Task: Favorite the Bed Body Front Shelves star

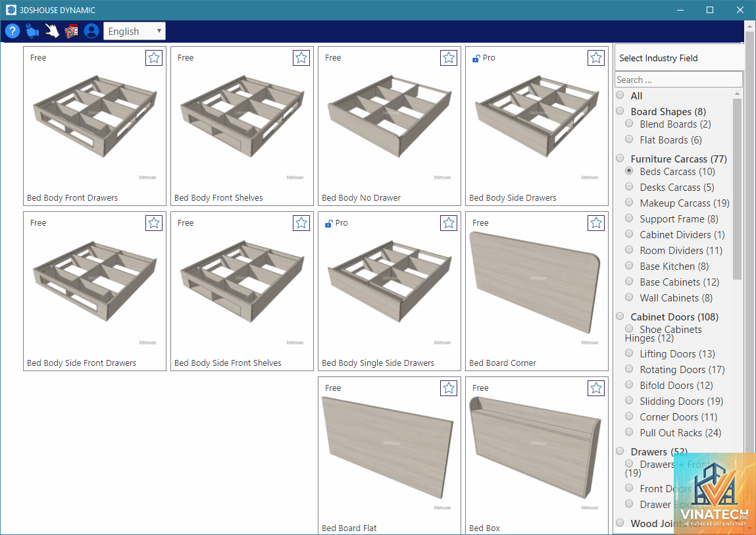Action: tap(301, 58)
